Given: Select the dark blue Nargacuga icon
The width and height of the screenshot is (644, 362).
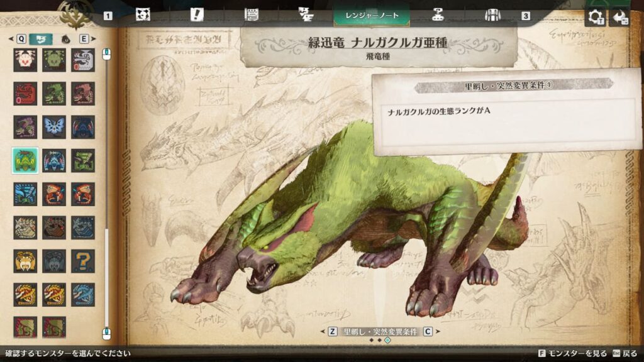Looking at the screenshot, I should pos(82,127).
